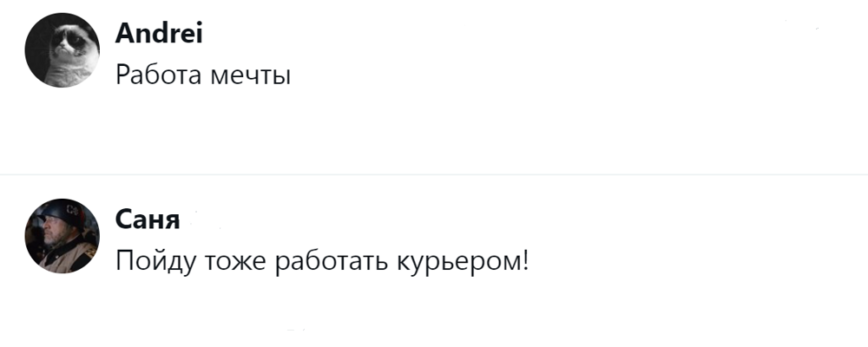Open Саня's helmeted man avatar
This screenshot has height=347, width=868.
coord(62,236)
